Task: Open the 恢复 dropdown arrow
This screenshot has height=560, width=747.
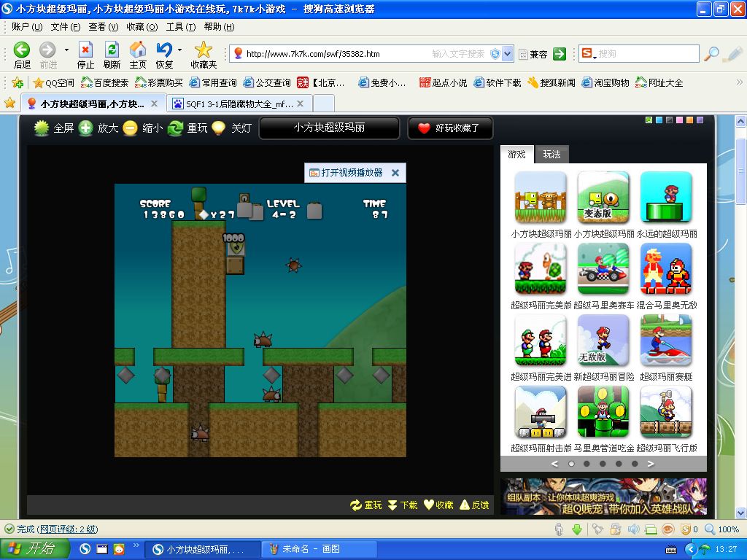Action: (179, 50)
